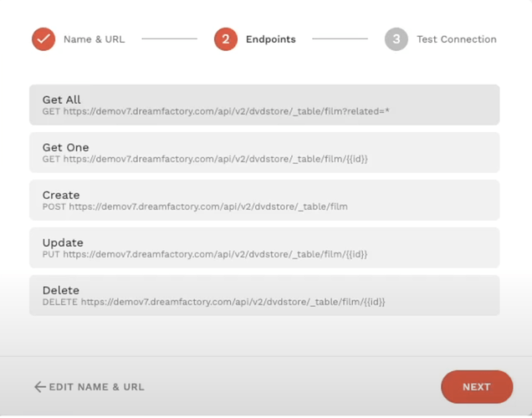Click the DELETE film/{{id}} URL text
The height and width of the screenshot is (418, 532).
[x=214, y=302]
